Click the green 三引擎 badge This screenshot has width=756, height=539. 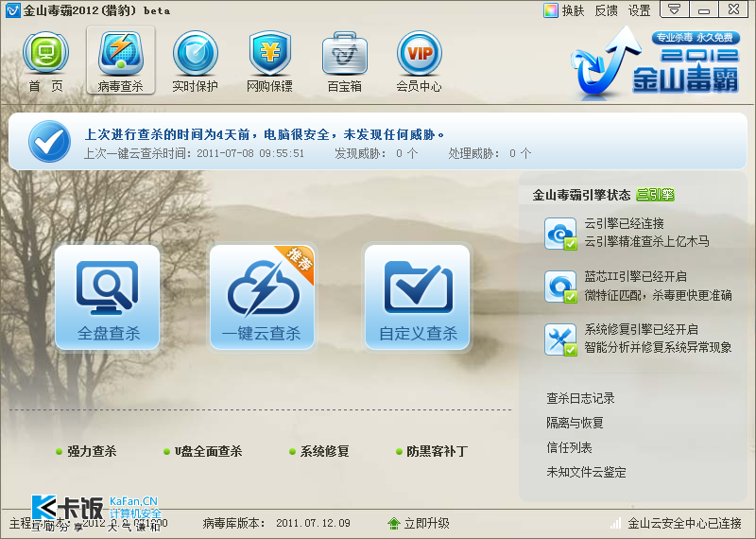click(655, 195)
